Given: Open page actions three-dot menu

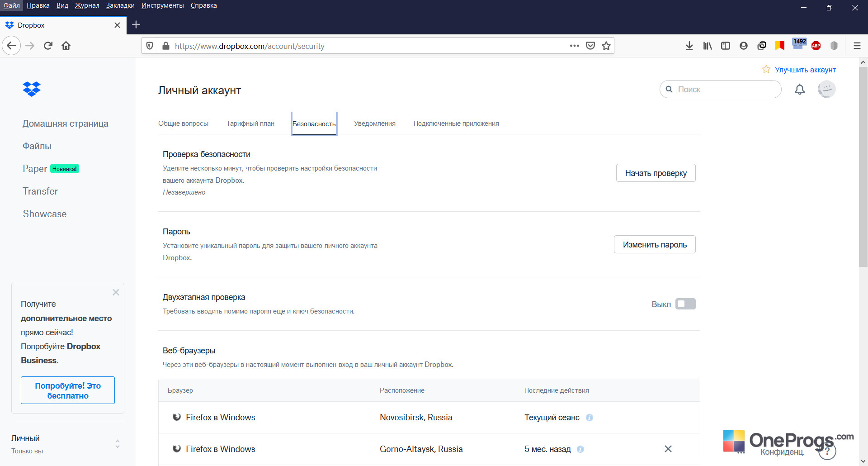Looking at the screenshot, I should click(574, 46).
